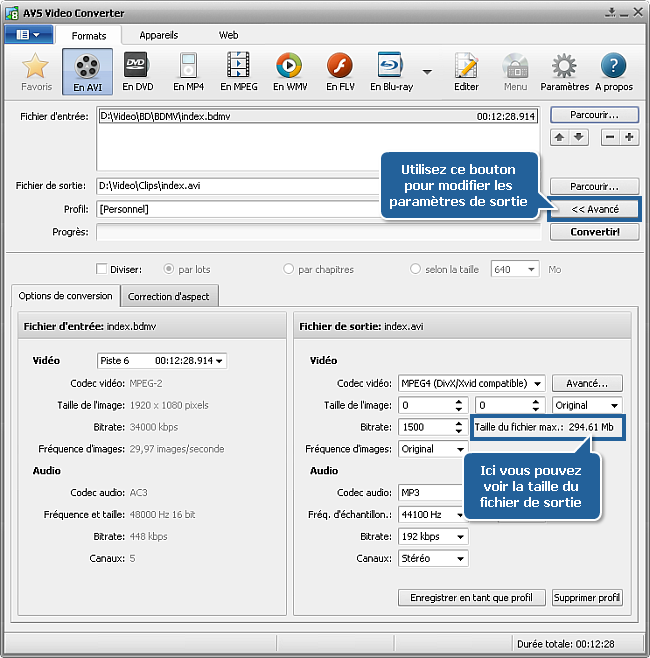This screenshot has height=658, width=650.
Task: Open the Paramètres gear icon
Action: (x=564, y=71)
